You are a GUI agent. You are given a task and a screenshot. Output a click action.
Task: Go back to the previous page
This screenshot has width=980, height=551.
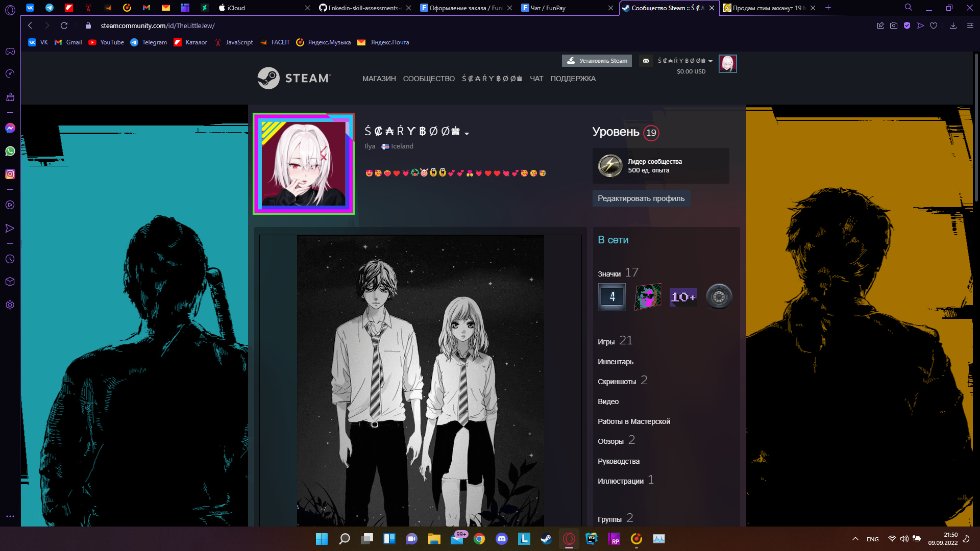click(30, 26)
